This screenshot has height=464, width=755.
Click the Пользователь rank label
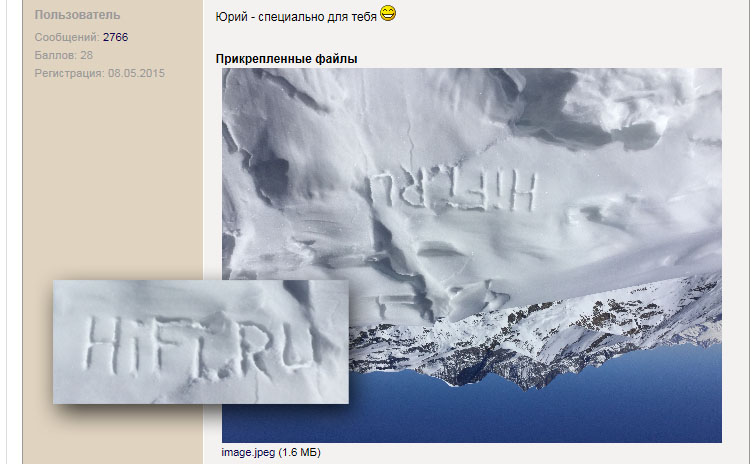(77, 15)
